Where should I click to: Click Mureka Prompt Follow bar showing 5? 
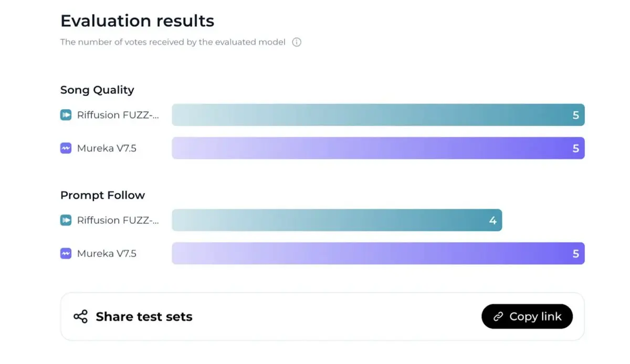(x=378, y=253)
